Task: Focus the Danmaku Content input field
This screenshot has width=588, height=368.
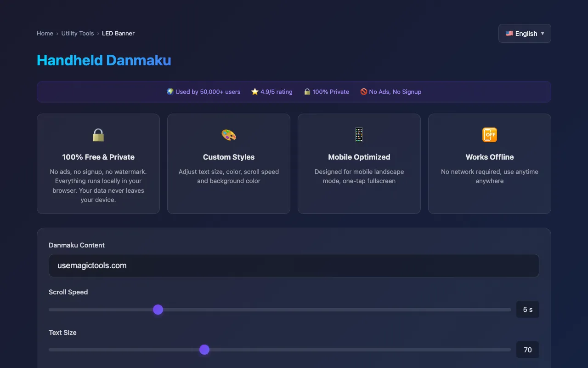Action: (294, 265)
